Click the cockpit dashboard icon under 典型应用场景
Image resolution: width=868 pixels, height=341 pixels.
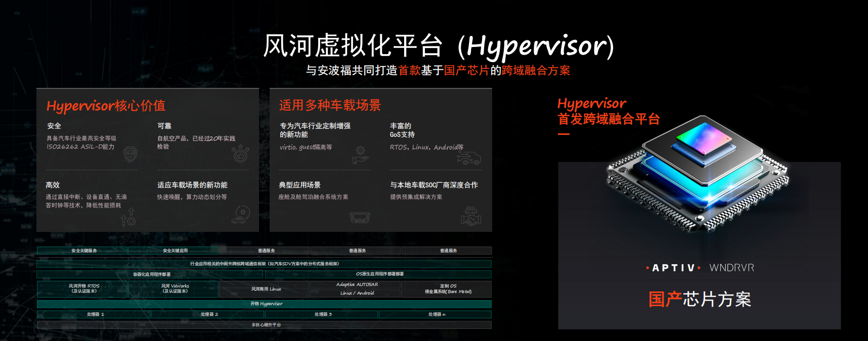pos(360,218)
